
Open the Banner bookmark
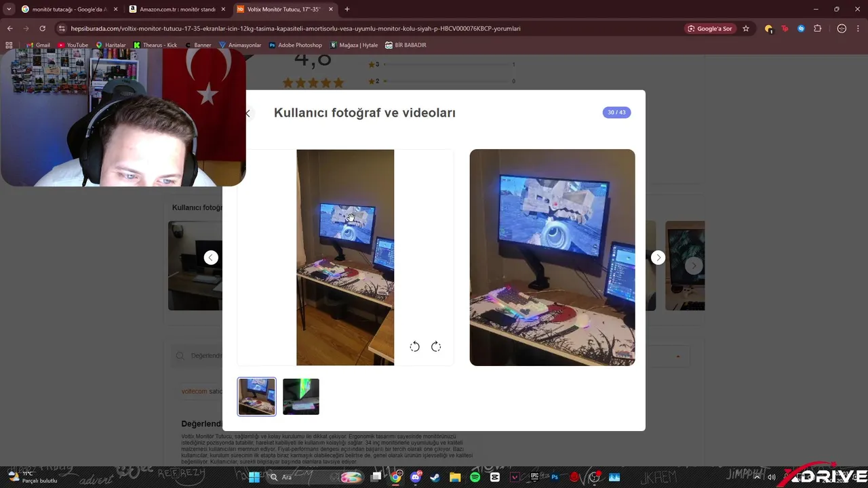[198, 45]
